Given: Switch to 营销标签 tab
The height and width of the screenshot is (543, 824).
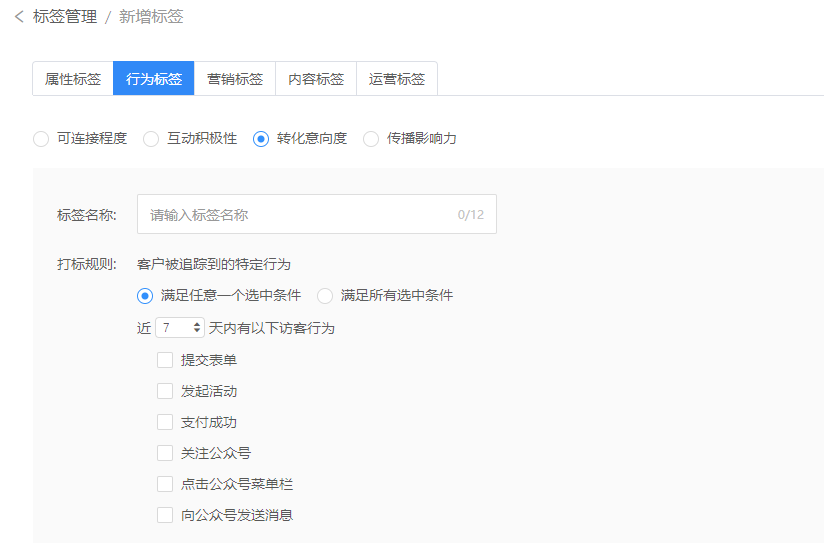Looking at the screenshot, I should click(x=234, y=79).
